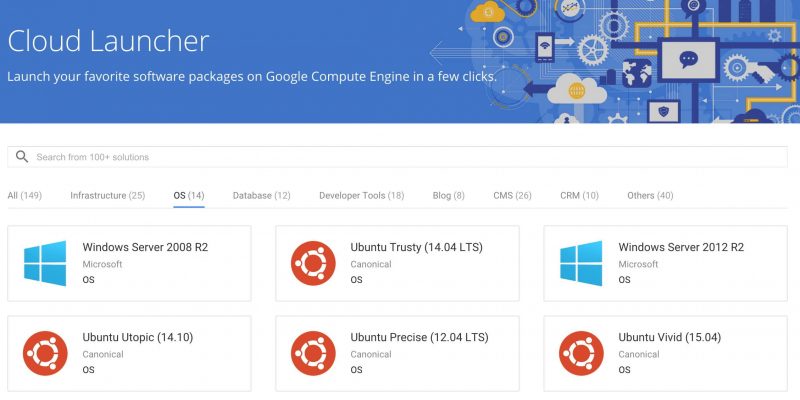Click Canonical under Ubuntu Precise
This screenshot has width=800, height=400.
pyautogui.click(x=371, y=354)
